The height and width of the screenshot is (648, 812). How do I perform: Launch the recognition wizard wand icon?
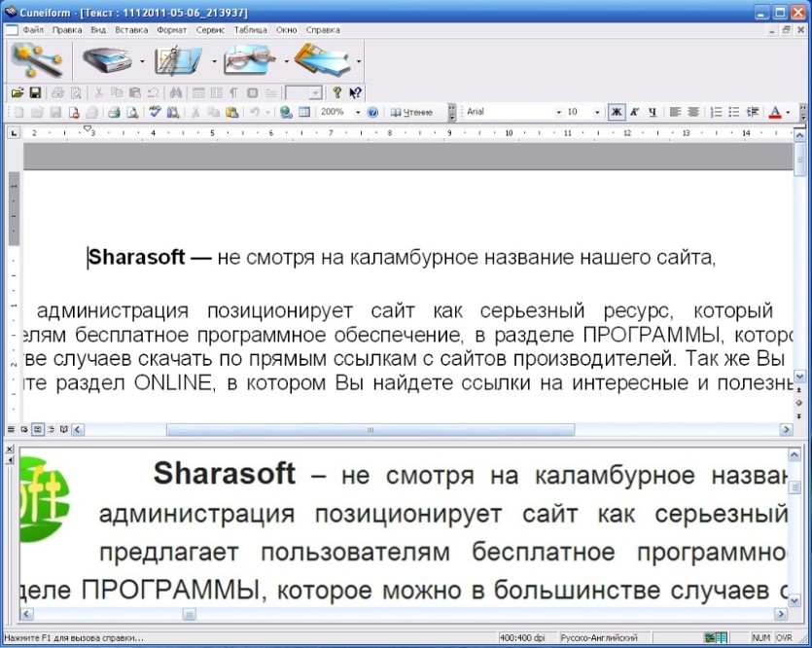coord(37,60)
